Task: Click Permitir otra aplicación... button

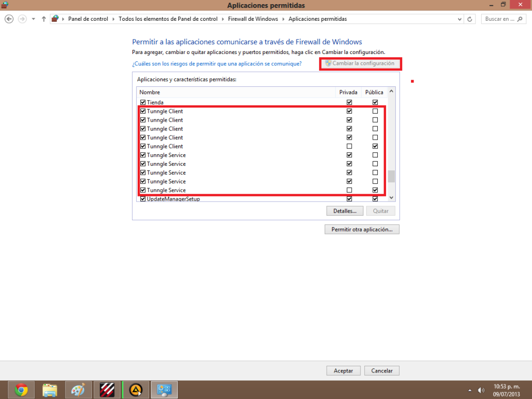Action: pyautogui.click(x=362, y=230)
